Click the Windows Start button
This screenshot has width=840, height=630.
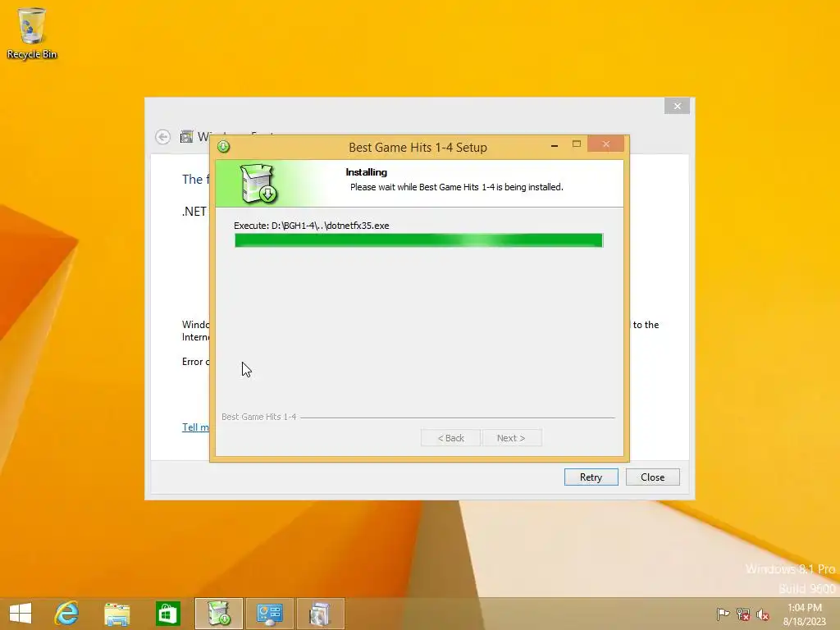21,614
